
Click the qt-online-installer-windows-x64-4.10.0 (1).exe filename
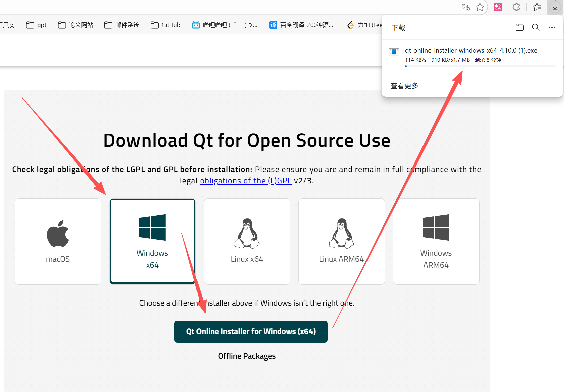[471, 50]
